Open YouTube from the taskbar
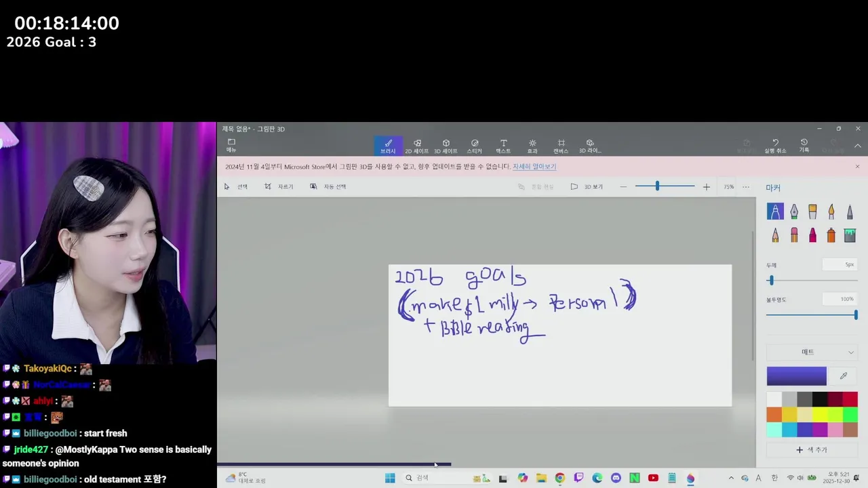 [653, 478]
